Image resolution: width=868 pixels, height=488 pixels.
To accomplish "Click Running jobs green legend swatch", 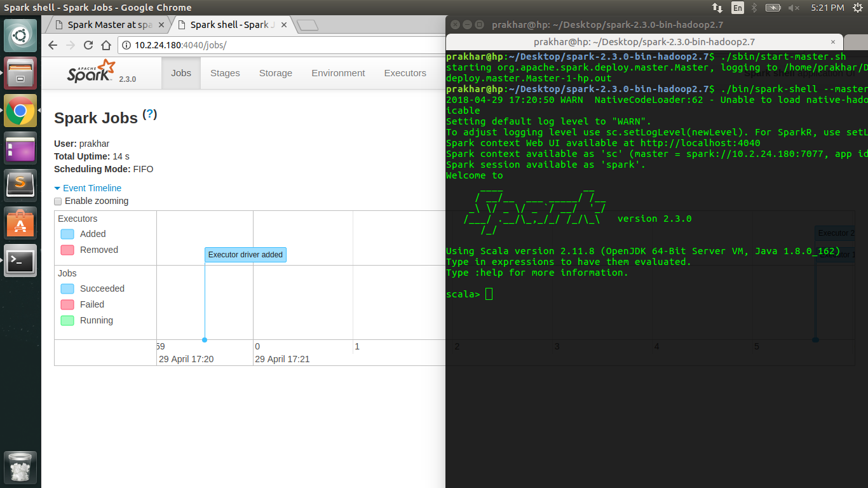I will (x=67, y=320).
